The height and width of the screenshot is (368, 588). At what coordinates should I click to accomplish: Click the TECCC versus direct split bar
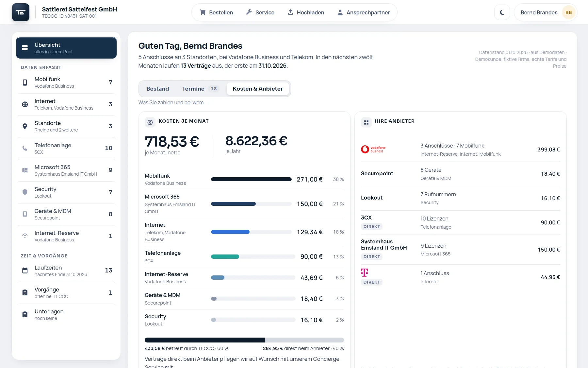(244, 340)
